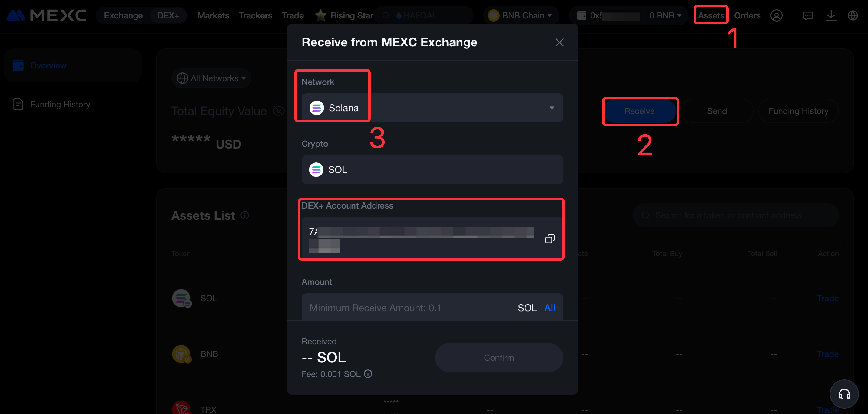Click All to use maximum SOL

pyautogui.click(x=550, y=307)
